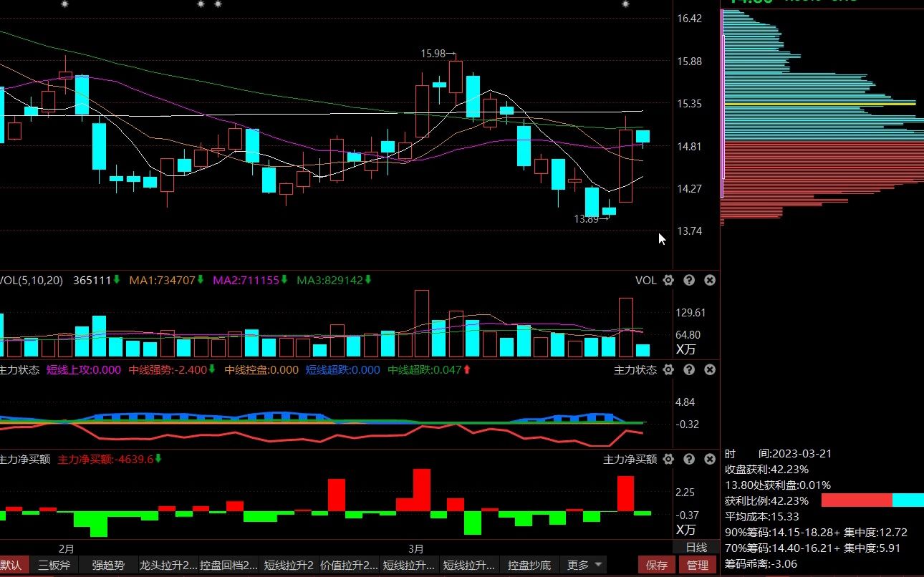
Task: Click the 管理 button
Action: tap(698, 565)
